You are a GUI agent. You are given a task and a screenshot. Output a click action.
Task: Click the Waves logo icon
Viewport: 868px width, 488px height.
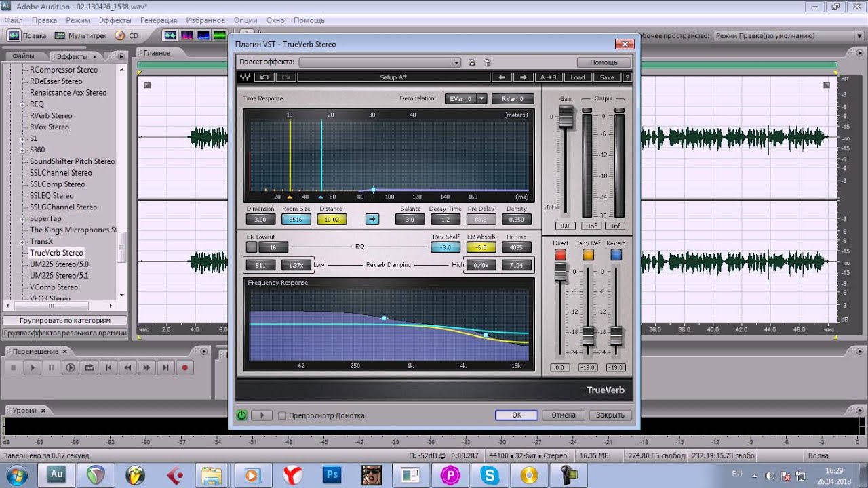click(x=245, y=77)
